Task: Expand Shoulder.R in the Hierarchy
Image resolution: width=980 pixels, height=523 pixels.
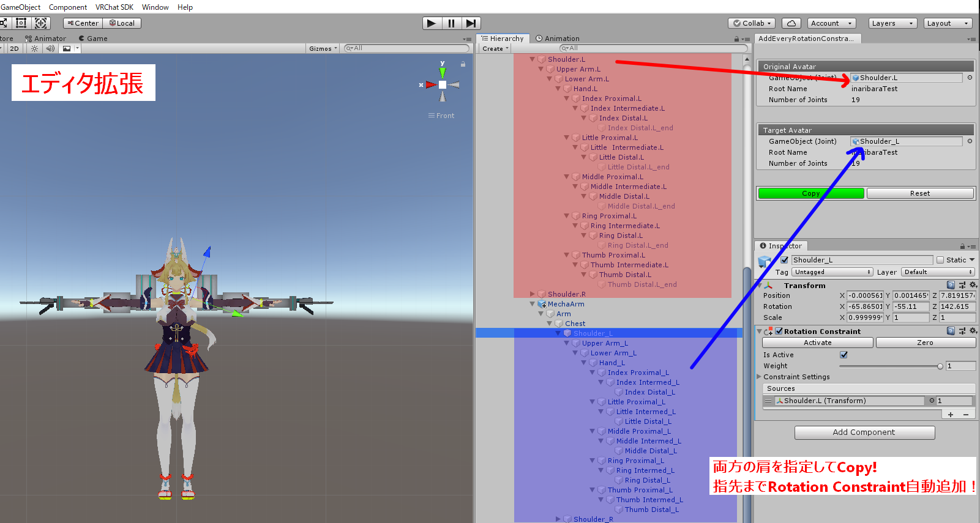Action: coord(533,294)
